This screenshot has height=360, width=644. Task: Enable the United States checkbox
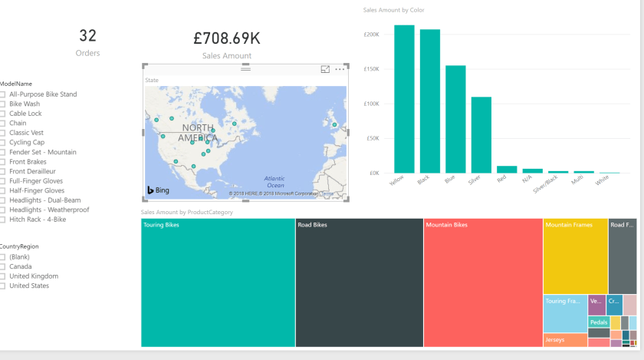2,286
